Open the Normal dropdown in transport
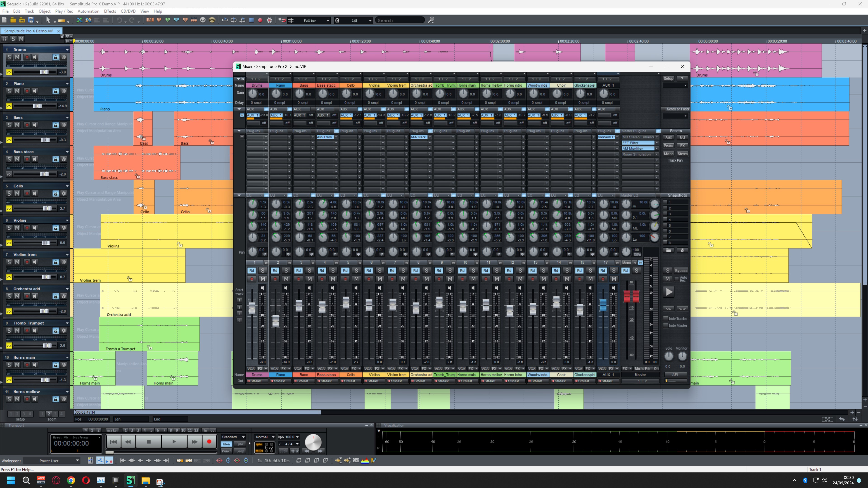Screen dimensions: 868x488 click(265, 437)
